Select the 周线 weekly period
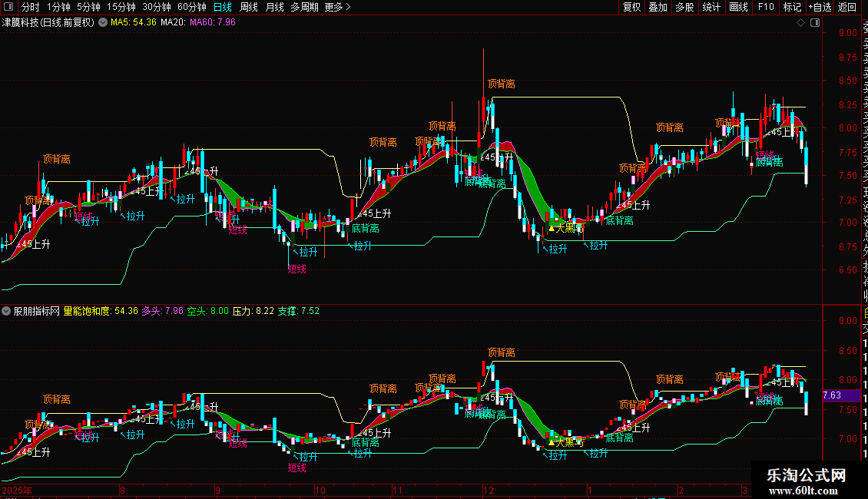The width and height of the screenshot is (868, 499). coord(249,7)
